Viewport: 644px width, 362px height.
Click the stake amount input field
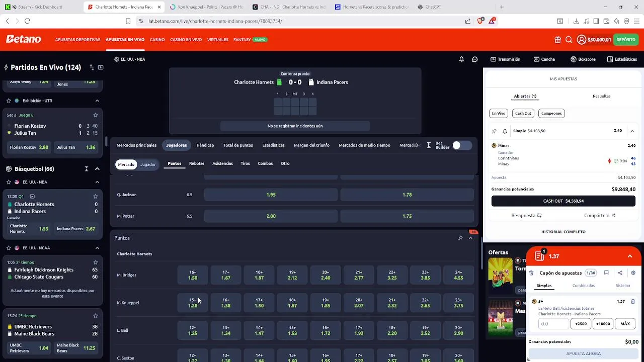(x=553, y=324)
